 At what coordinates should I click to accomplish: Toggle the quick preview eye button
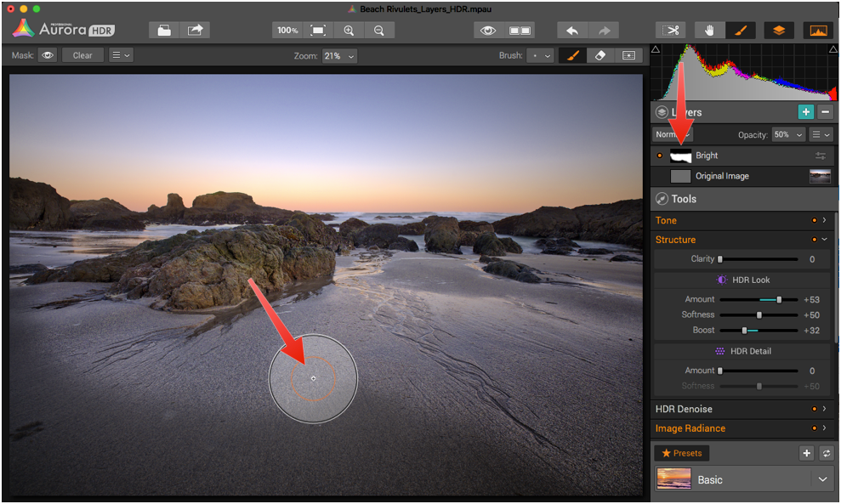coord(488,31)
